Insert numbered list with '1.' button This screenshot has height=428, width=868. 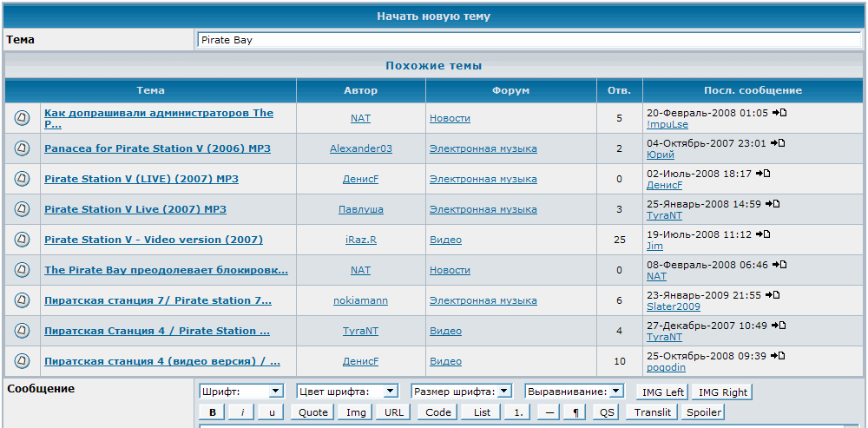click(x=518, y=412)
